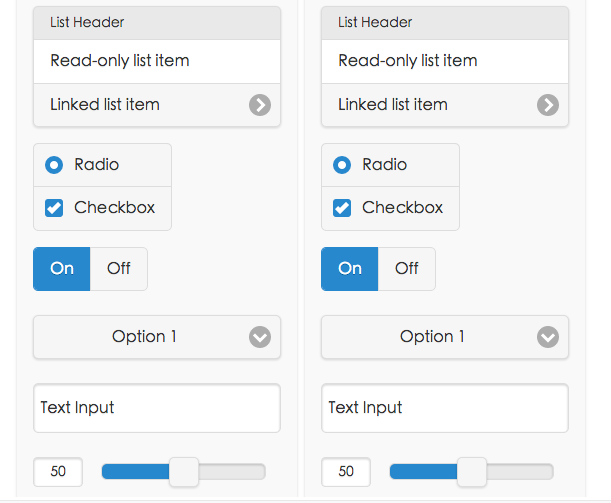Activate the On button in left panel
611x503 pixels.
62,269
